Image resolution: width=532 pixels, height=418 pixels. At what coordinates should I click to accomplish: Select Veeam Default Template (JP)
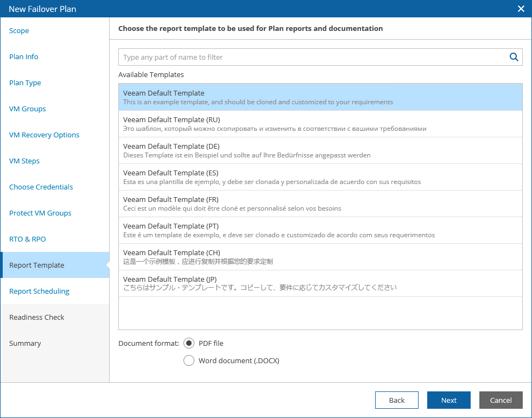[320, 283]
